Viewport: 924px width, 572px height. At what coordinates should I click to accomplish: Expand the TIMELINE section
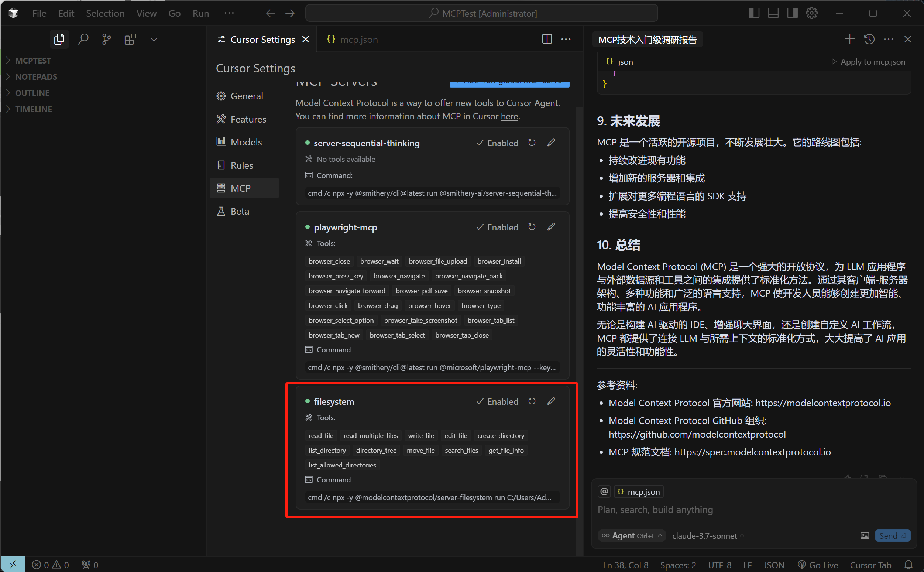point(103,109)
